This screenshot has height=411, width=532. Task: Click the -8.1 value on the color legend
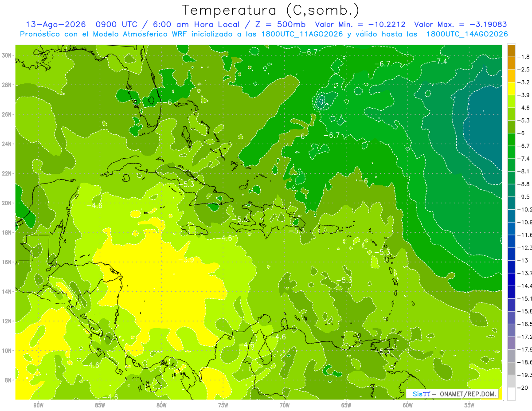[524, 171]
